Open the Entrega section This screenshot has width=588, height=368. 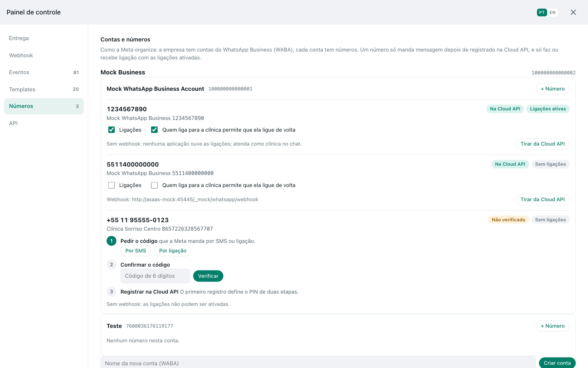(44, 38)
